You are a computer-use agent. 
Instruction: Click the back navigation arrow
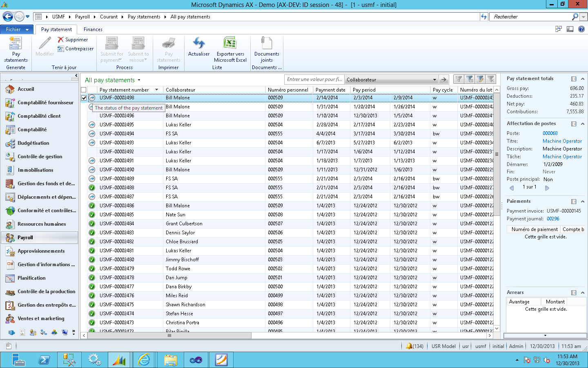[8, 17]
